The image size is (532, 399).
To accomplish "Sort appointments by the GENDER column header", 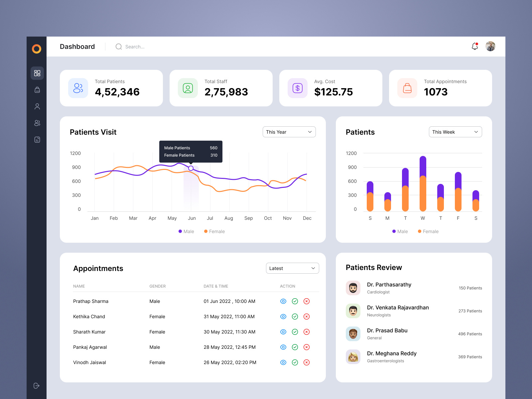I will click(x=157, y=286).
